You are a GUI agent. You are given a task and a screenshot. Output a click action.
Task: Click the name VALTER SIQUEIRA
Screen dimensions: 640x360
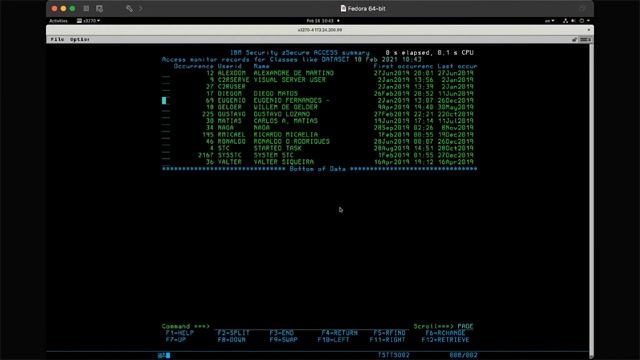pyautogui.click(x=283, y=162)
